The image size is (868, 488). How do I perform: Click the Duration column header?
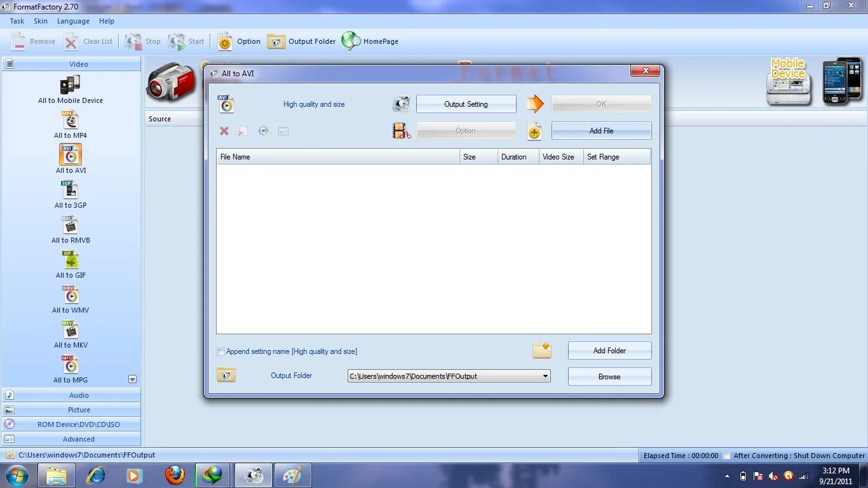(517, 157)
